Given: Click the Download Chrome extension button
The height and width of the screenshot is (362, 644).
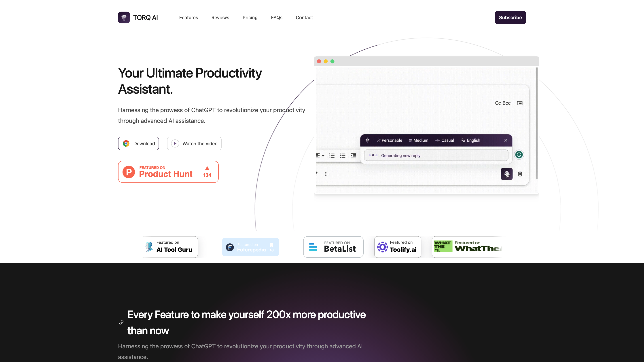Looking at the screenshot, I should click(138, 143).
